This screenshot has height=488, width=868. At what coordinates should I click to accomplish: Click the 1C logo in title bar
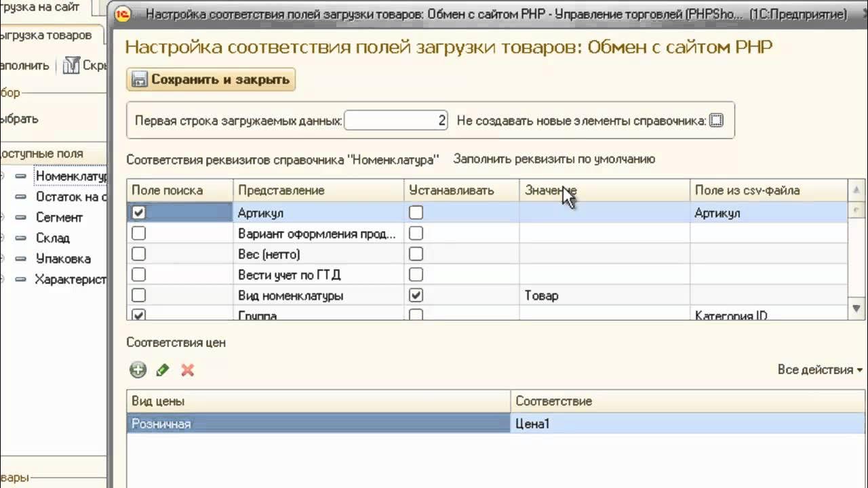tap(123, 14)
